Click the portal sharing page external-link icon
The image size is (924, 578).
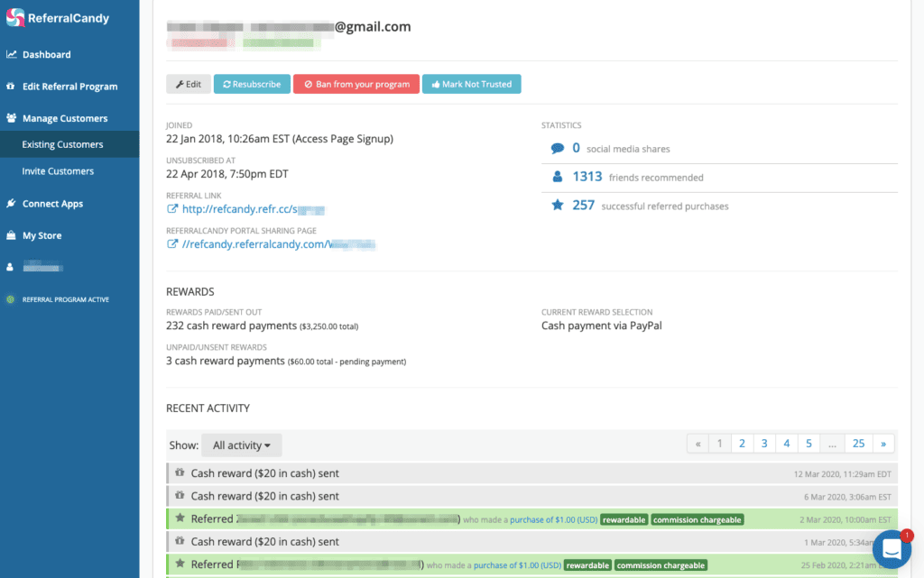172,243
